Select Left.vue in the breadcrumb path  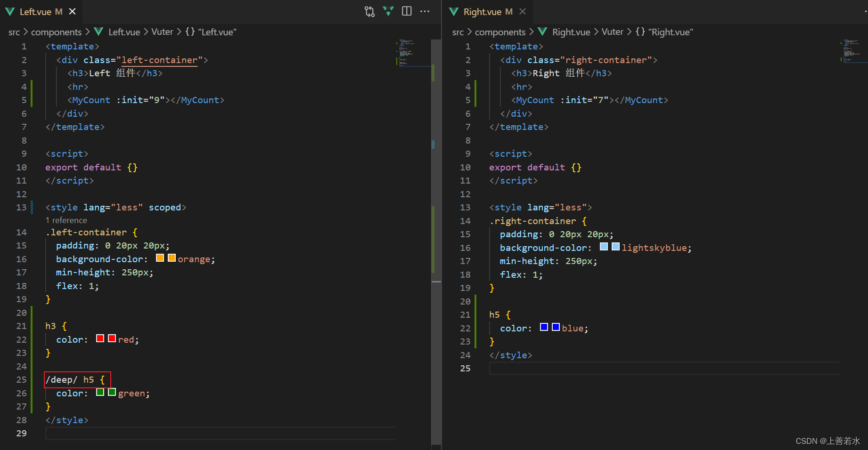[x=124, y=32]
